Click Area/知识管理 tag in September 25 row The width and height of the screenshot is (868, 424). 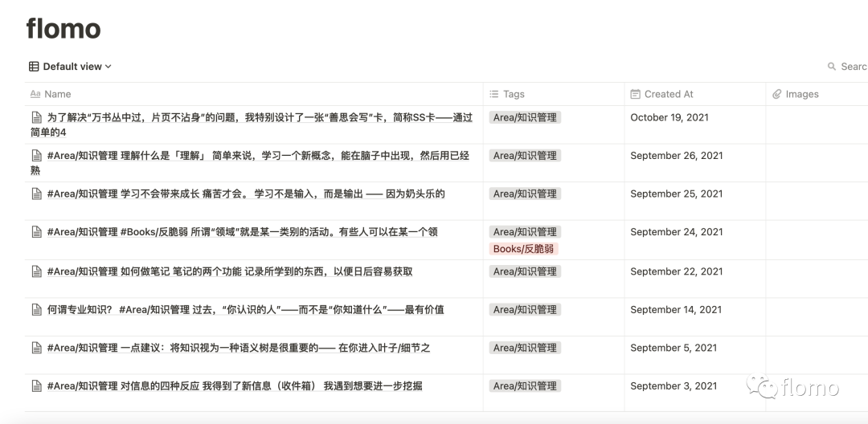click(x=525, y=194)
